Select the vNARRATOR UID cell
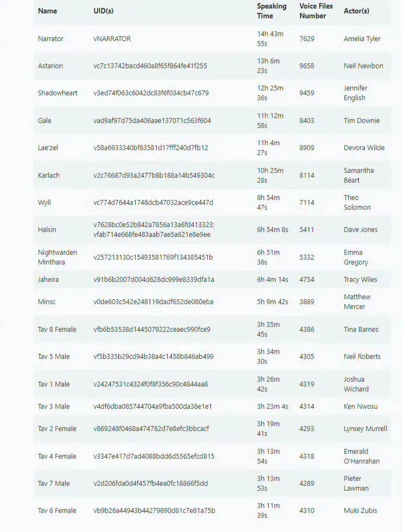Image resolution: width=403 pixels, height=532 pixels. (112, 39)
